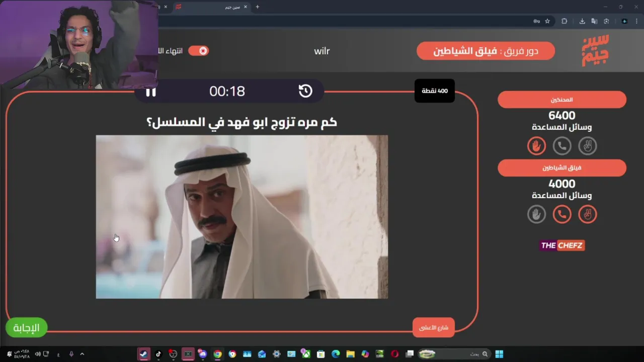Click the فيلق الشياطين team name banner in sidebar
The height and width of the screenshot is (362, 644).
[x=562, y=168]
